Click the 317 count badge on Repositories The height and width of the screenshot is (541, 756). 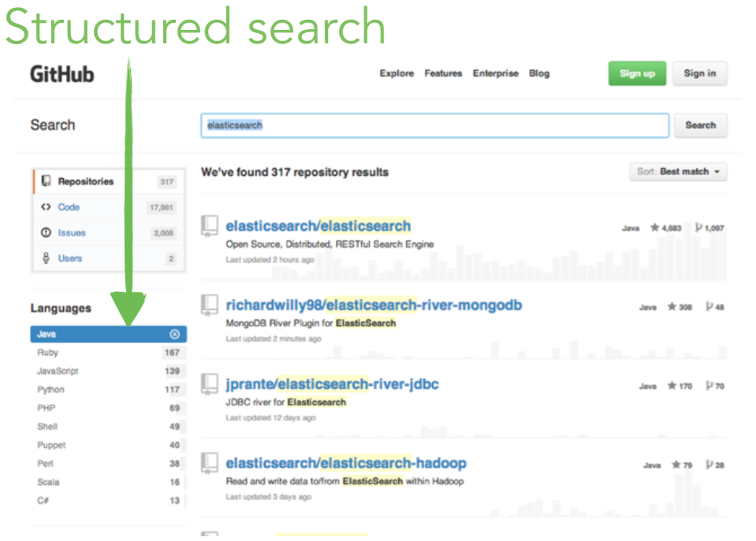167,182
